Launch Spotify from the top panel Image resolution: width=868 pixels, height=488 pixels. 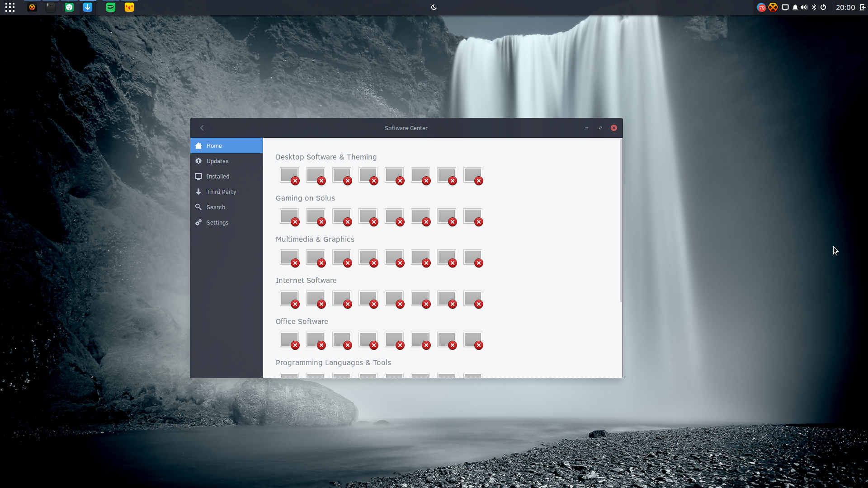(x=111, y=7)
